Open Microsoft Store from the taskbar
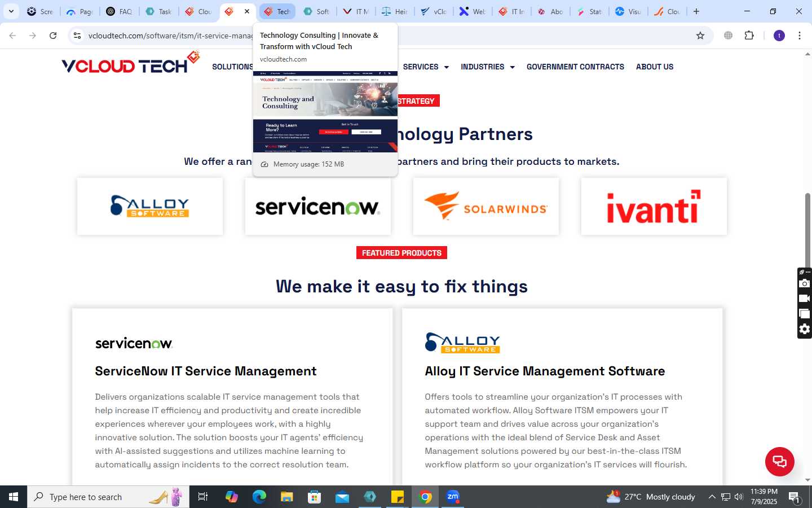Viewport: 812px width, 508px height. coord(315,497)
